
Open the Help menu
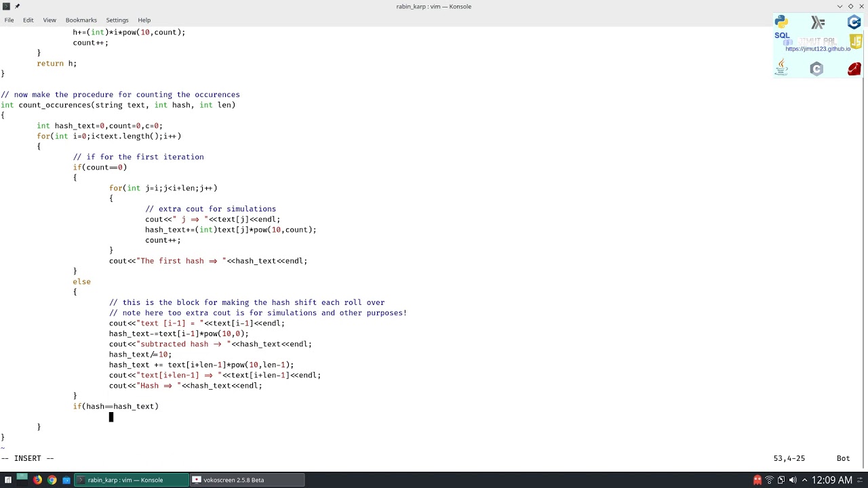[x=144, y=20]
